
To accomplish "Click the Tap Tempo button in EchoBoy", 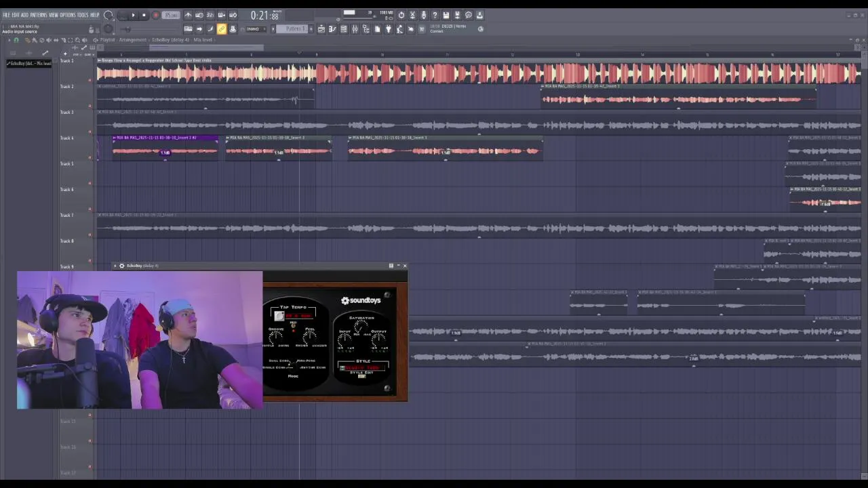I will [x=279, y=316].
